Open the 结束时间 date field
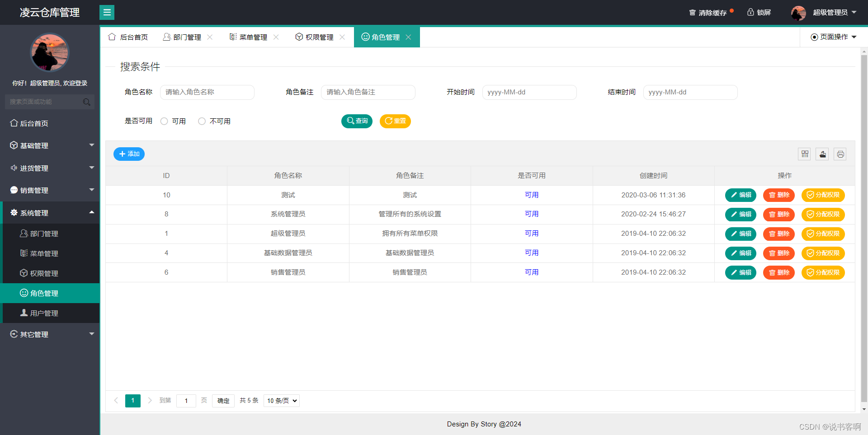Viewport: 868px width, 435px height. [x=690, y=92]
